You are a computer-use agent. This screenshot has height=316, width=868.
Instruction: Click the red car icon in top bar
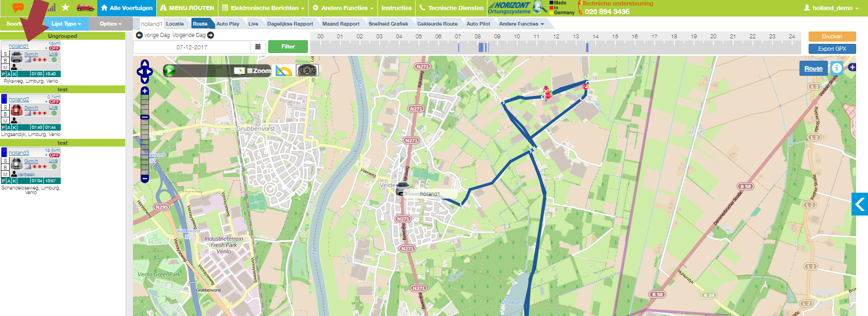point(85,7)
